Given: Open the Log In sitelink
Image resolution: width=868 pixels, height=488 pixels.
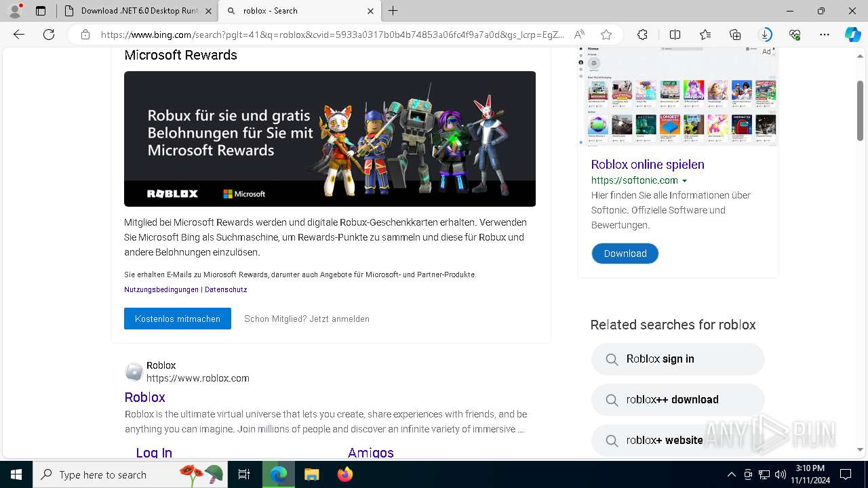Looking at the screenshot, I should click(x=154, y=452).
